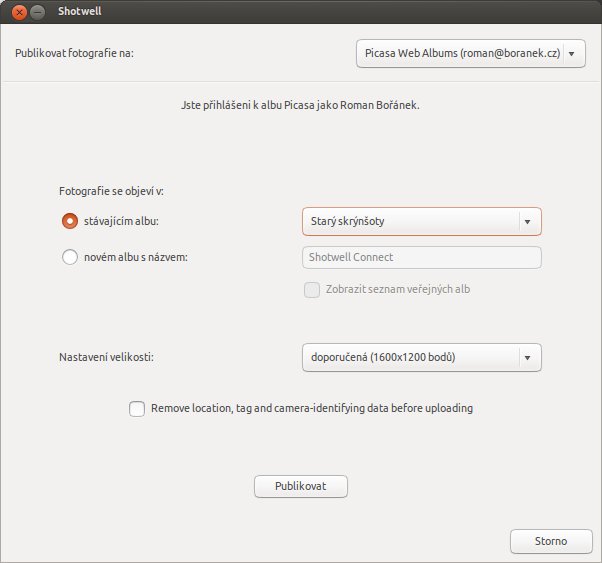This screenshot has width=602, height=563.
Task: Click the 'Publikovat fotografie na:' label
Action: pyautogui.click(x=74, y=53)
